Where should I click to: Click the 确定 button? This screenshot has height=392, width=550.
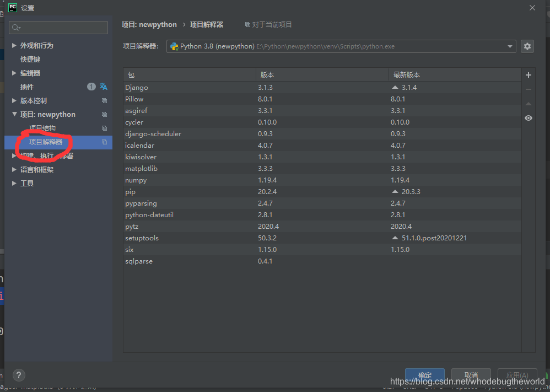click(x=425, y=375)
